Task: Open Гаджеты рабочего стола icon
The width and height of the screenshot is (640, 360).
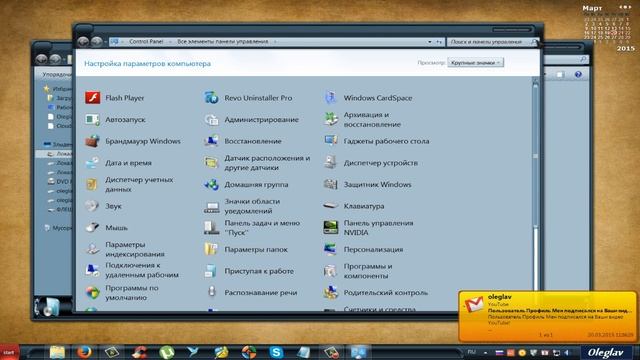Action: point(331,141)
